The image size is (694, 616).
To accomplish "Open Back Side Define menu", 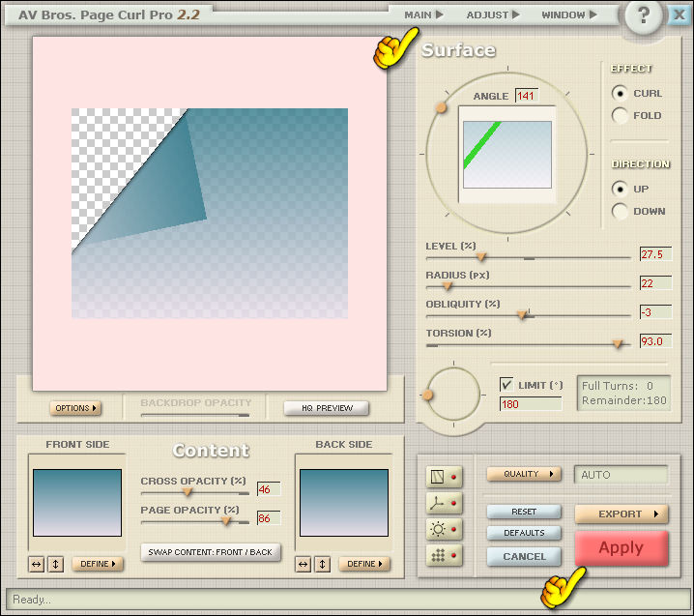I will pos(364,564).
